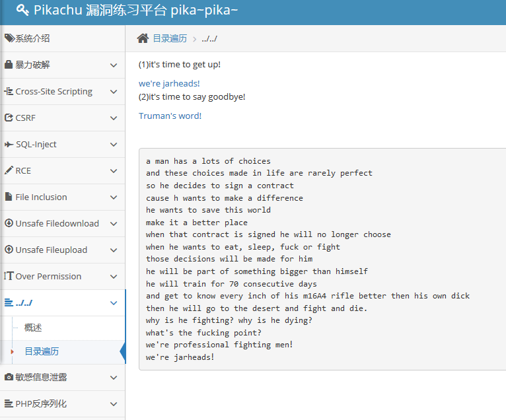Click the ../../ breadcrumb text
This screenshot has width=506, height=420.
[209, 39]
